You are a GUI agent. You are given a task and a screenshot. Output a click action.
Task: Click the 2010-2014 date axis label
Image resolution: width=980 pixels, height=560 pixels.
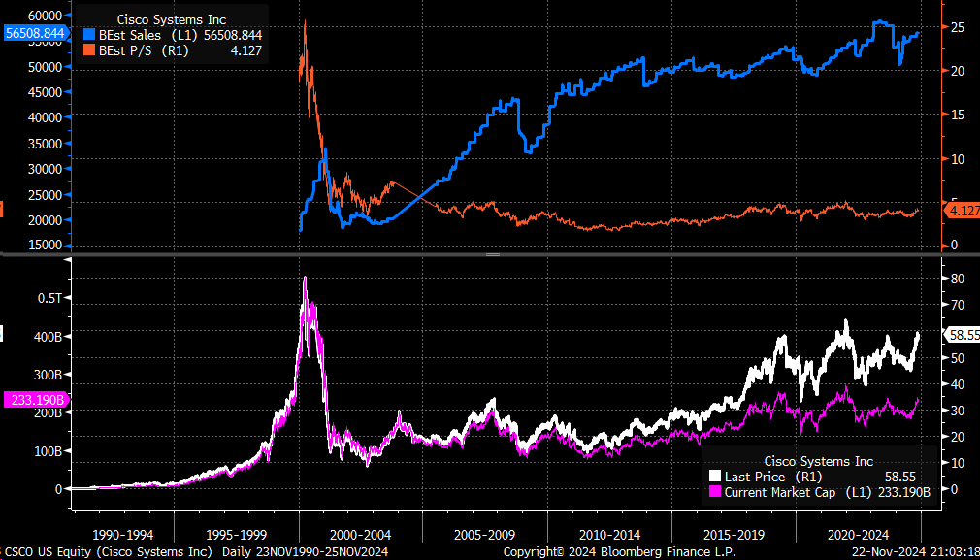pos(610,535)
